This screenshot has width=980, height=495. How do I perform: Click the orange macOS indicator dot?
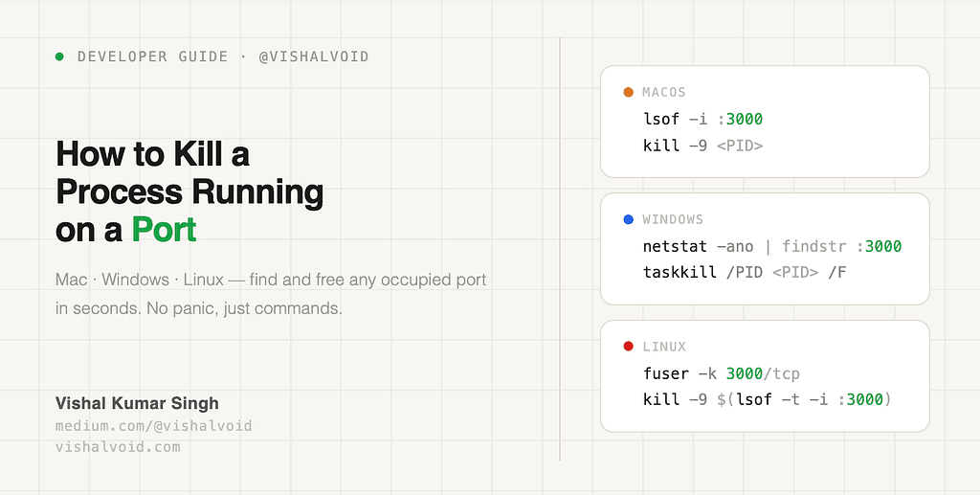(x=628, y=93)
